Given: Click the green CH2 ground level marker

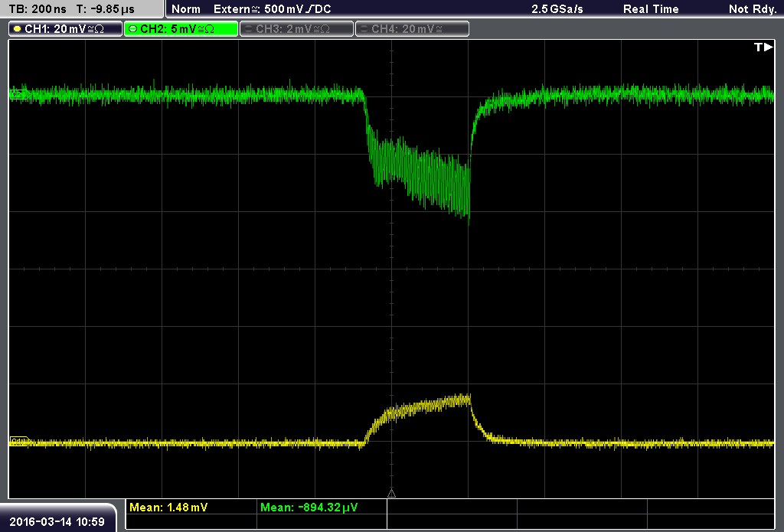Looking at the screenshot, I should pos(19,94).
